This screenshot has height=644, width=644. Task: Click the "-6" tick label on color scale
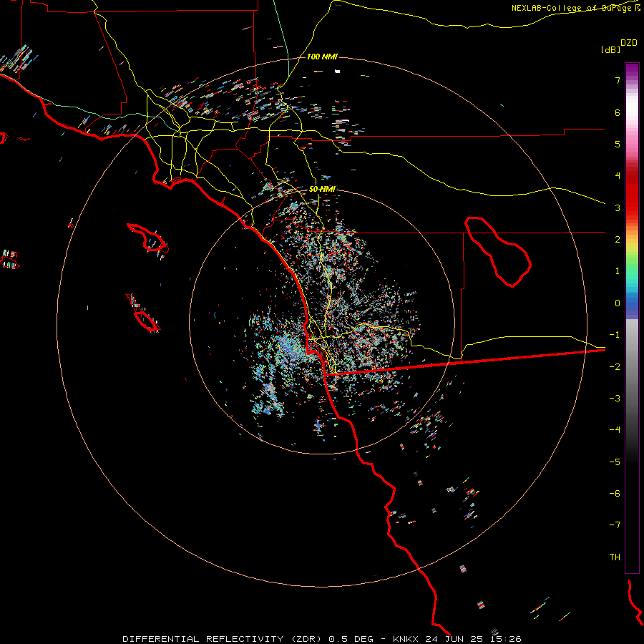point(615,494)
